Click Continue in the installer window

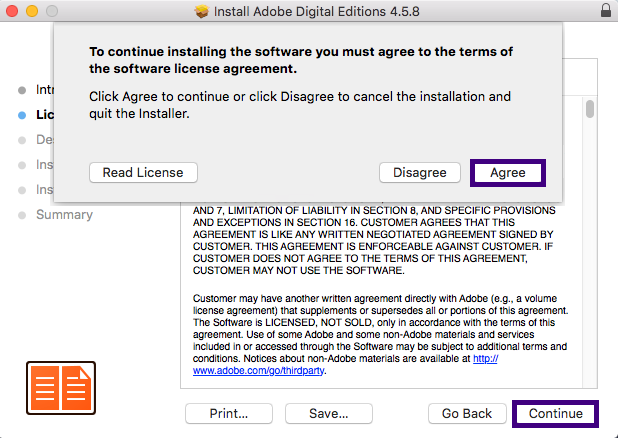point(555,414)
